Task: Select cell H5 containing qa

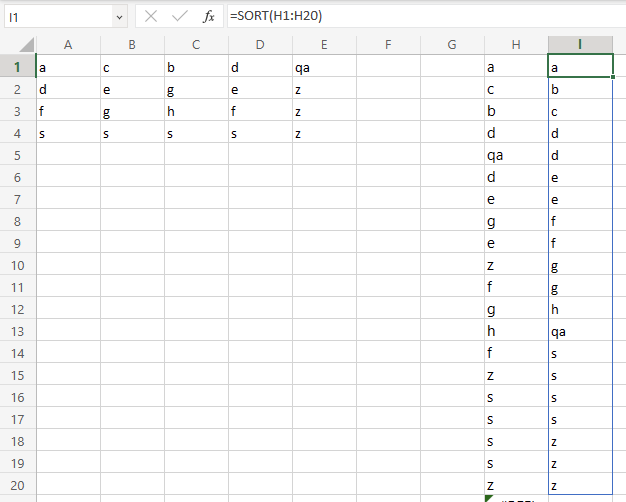Action: point(516,156)
